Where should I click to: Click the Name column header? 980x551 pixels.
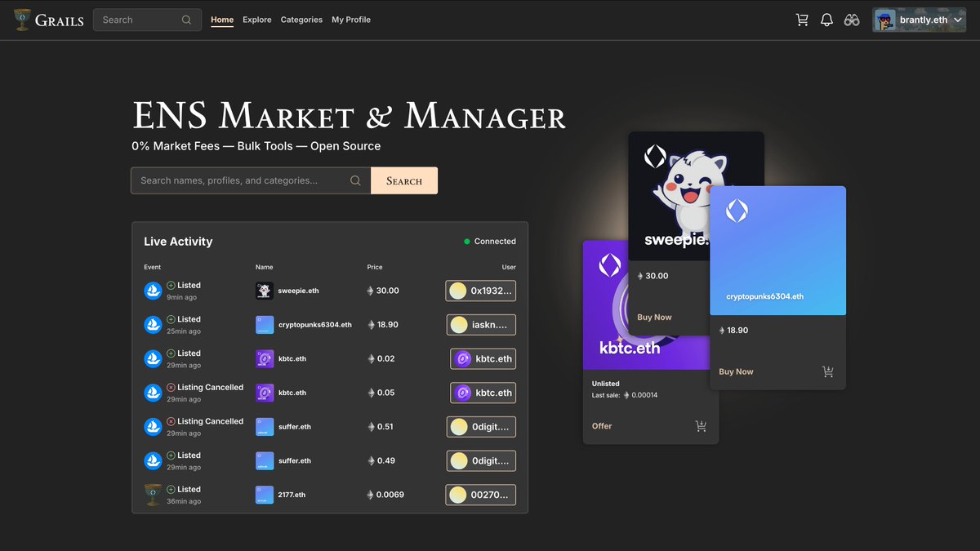coord(264,267)
